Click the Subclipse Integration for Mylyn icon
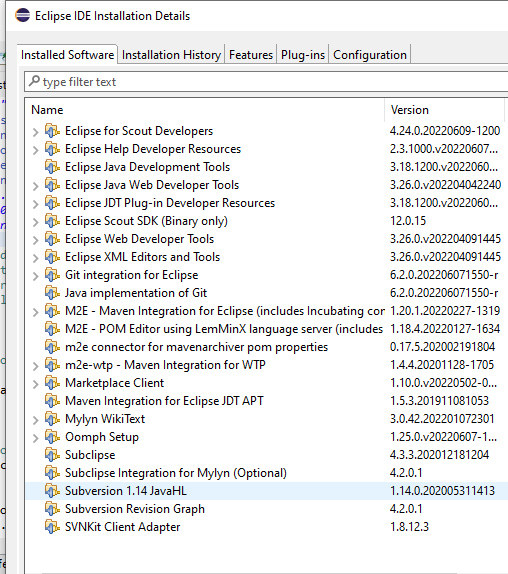 (52, 473)
